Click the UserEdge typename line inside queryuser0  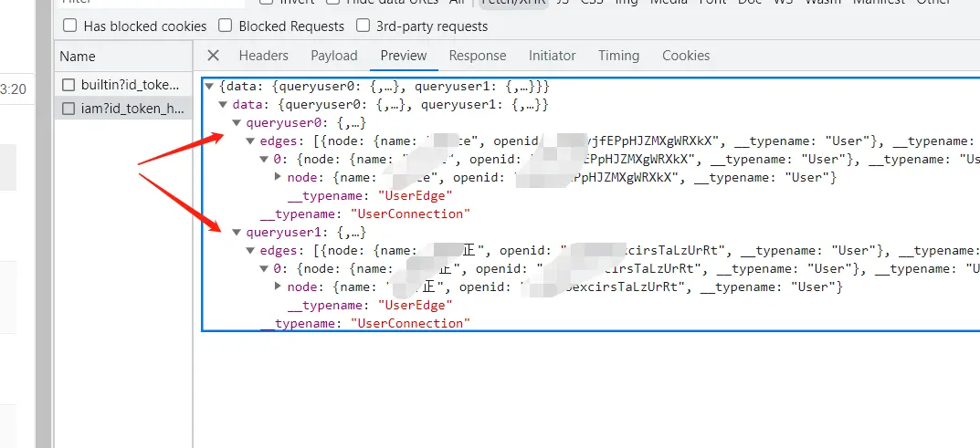click(370, 196)
